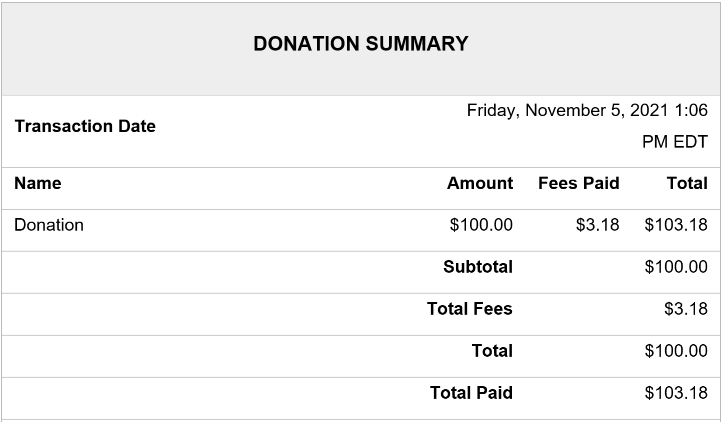Viewport: 722px width, 422px height.
Task: Select the Subtotal value of $100.00
Action: [676, 267]
